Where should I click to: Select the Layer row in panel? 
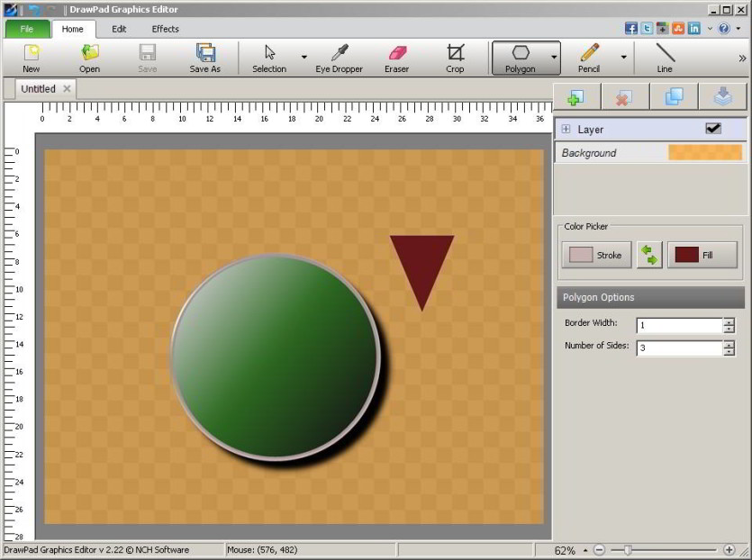(x=650, y=129)
